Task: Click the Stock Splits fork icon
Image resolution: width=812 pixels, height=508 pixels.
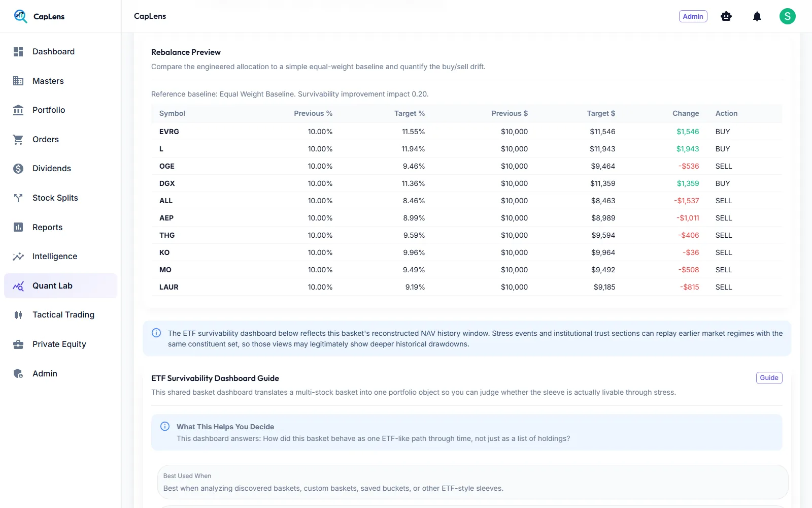Action: [18, 198]
